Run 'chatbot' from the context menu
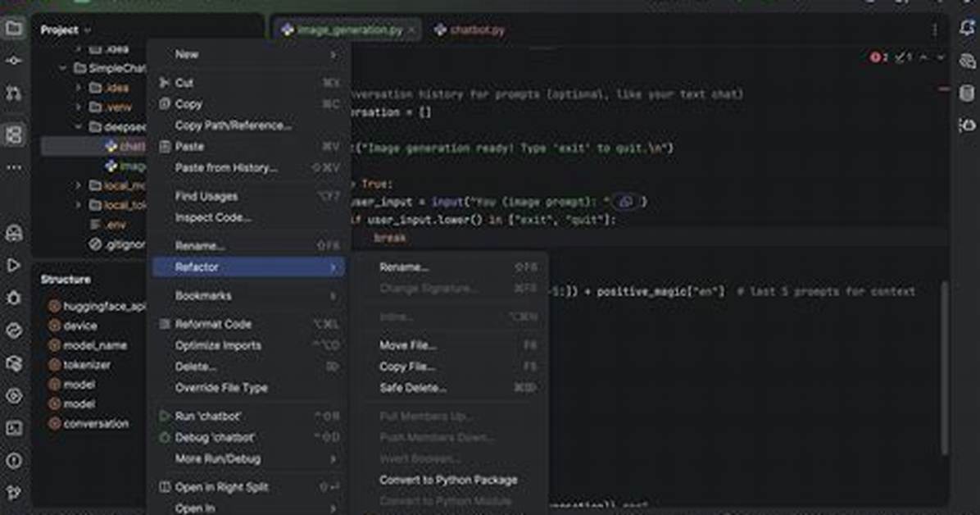The width and height of the screenshot is (980, 515). pyautogui.click(x=249, y=416)
